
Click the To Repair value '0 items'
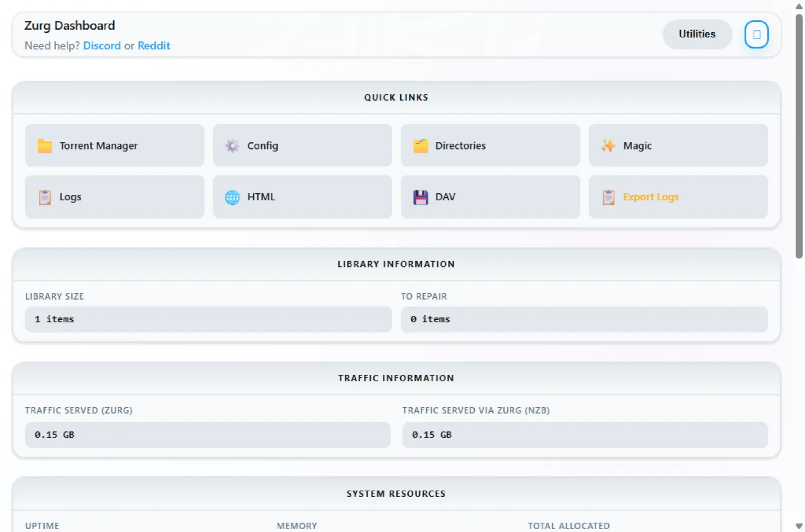[x=584, y=319]
